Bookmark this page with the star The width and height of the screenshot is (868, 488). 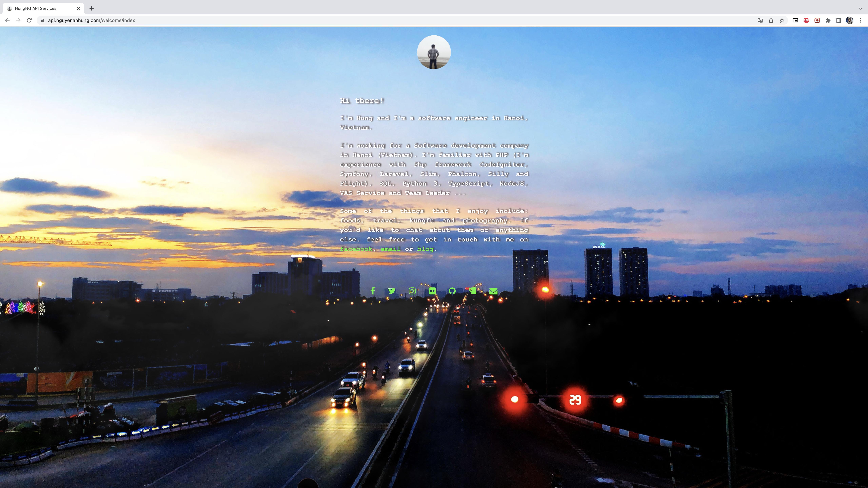[x=782, y=20]
